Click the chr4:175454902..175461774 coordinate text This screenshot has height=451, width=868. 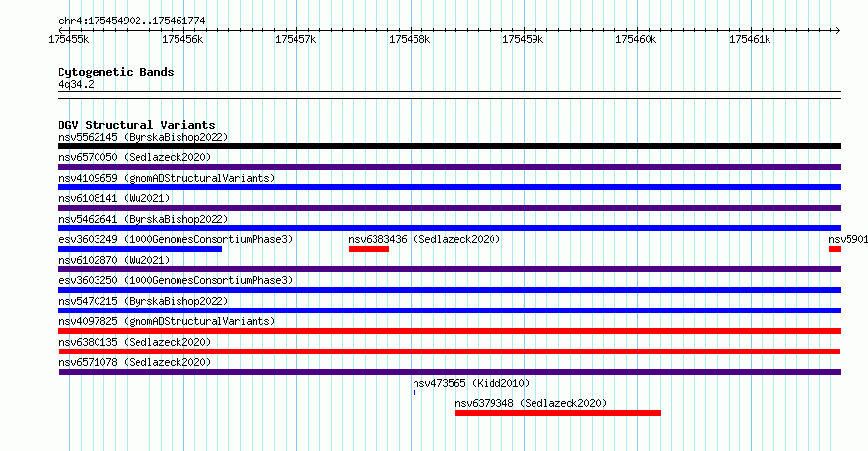[x=132, y=21]
